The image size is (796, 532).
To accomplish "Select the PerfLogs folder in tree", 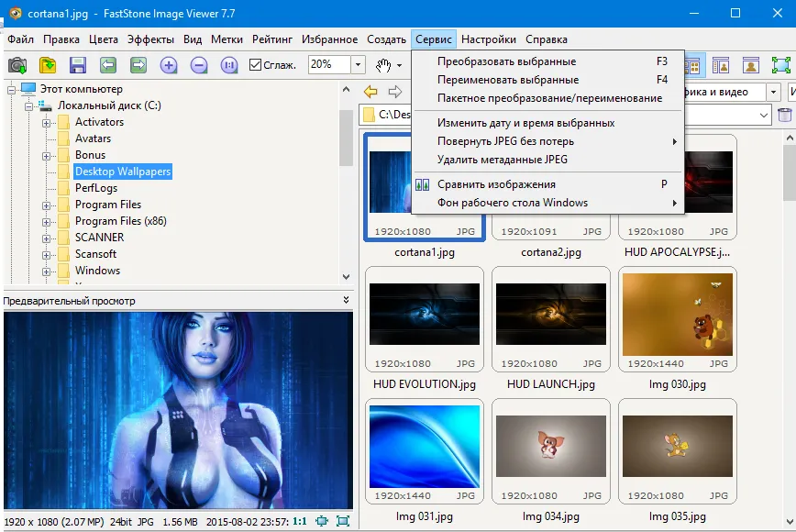I will tap(96, 188).
